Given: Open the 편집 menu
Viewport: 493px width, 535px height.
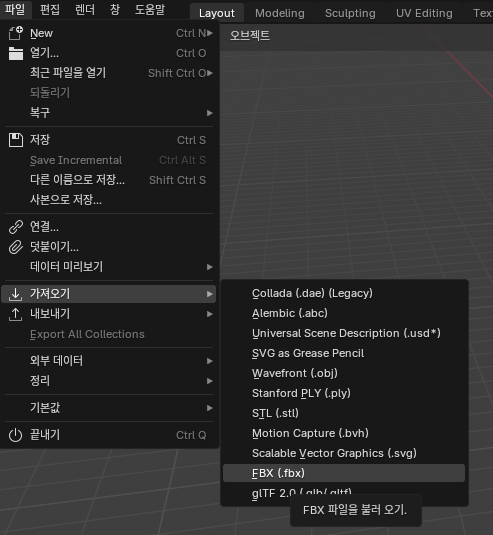Looking at the screenshot, I should (50, 9).
